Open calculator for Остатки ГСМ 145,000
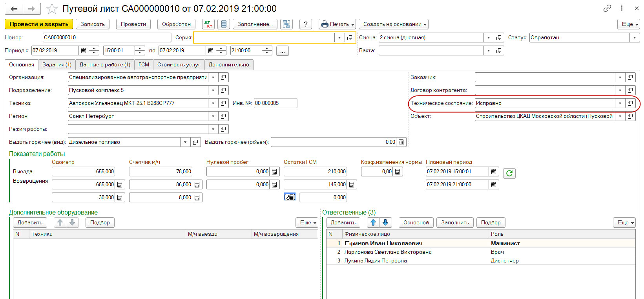 click(352, 184)
